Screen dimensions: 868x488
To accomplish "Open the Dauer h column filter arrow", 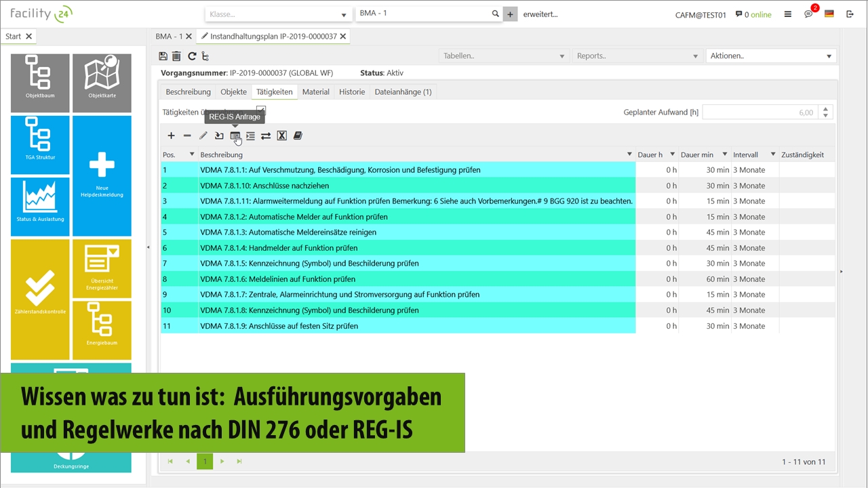I will [673, 155].
